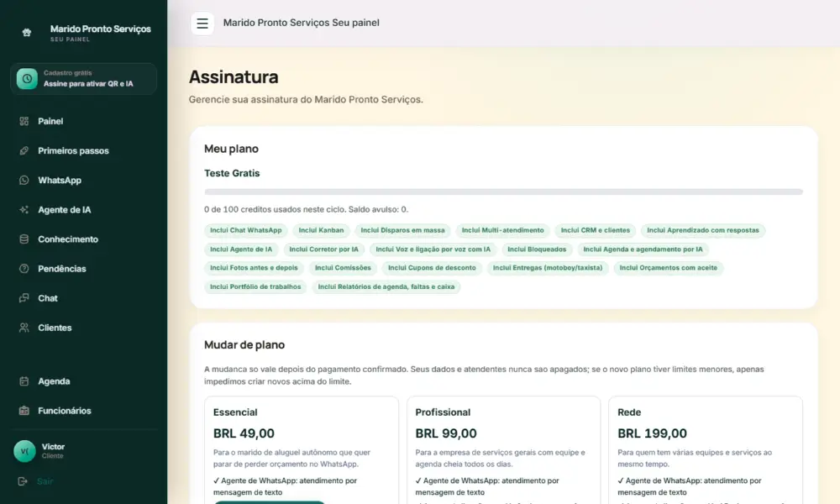Click the Clientes people icon
The image size is (840, 504).
tap(24, 328)
